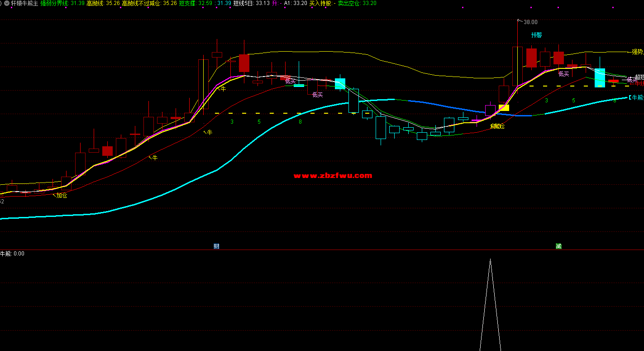
Task: Click the white spike peak in 牛熊 panel
Action: pyautogui.click(x=490, y=260)
